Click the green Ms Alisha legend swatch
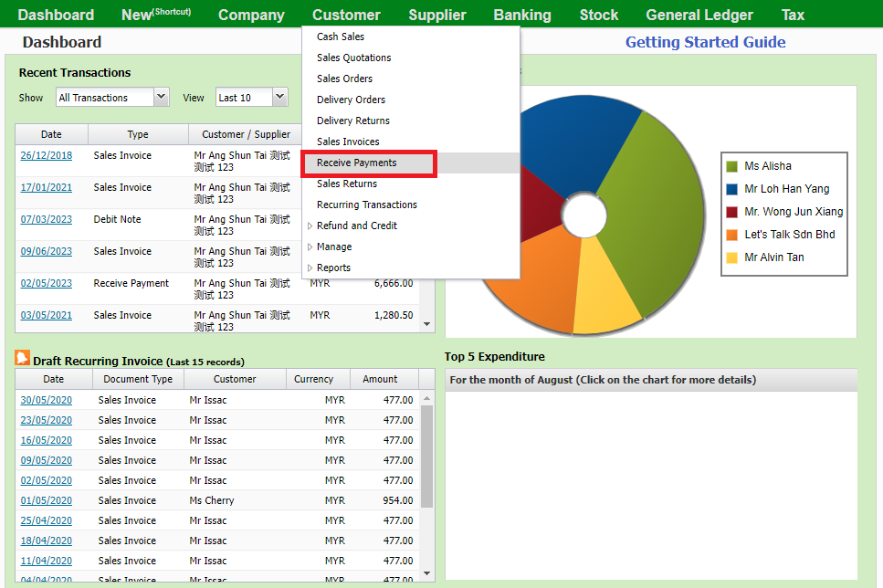Image resolution: width=883 pixels, height=588 pixels. (731, 166)
